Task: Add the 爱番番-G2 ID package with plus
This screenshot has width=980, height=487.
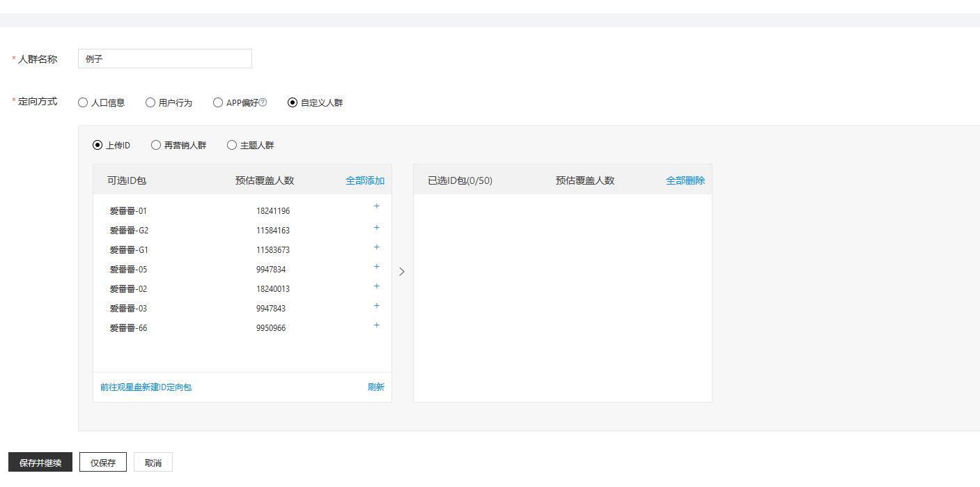Action: click(377, 228)
